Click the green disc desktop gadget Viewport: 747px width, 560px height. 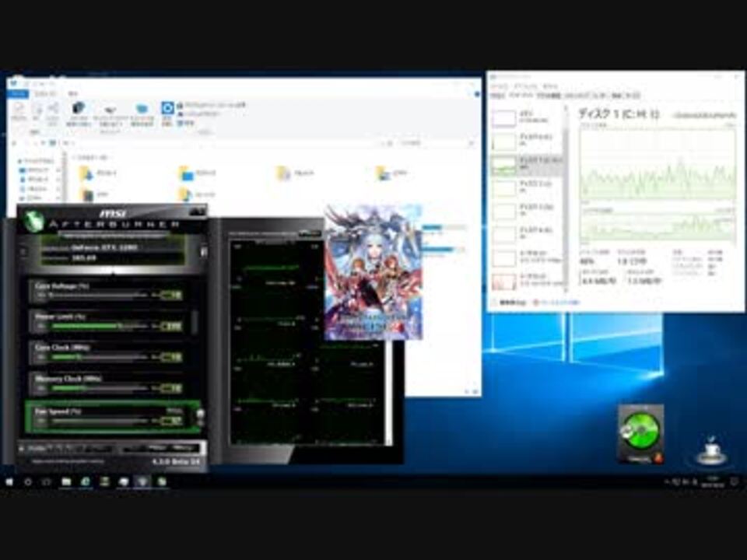[x=641, y=434]
